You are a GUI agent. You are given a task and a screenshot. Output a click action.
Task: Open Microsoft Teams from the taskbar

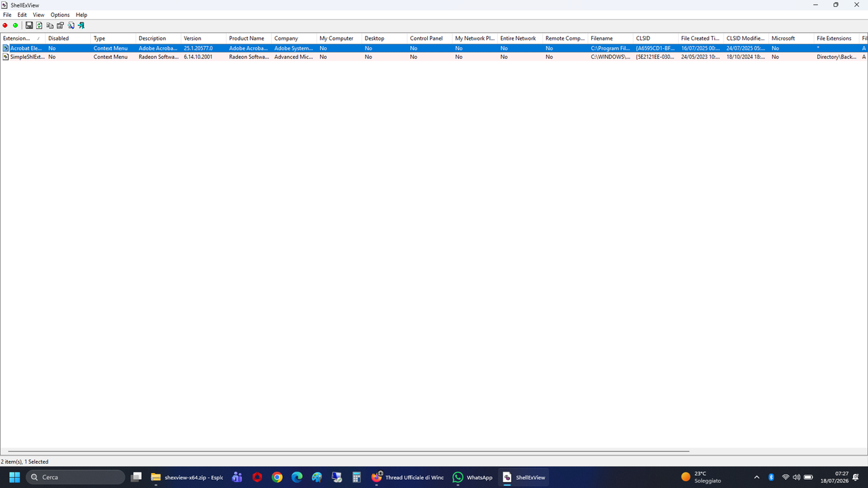[237, 477]
